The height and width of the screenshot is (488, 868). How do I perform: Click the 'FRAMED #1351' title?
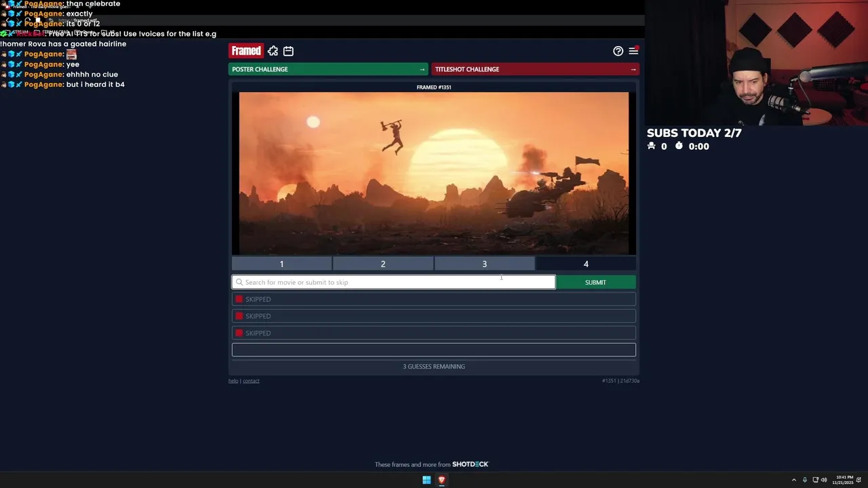click(434, 87)
